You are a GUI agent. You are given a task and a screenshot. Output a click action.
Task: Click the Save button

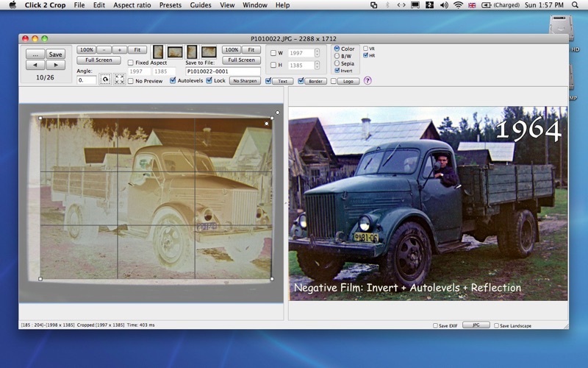click(56, 54)
